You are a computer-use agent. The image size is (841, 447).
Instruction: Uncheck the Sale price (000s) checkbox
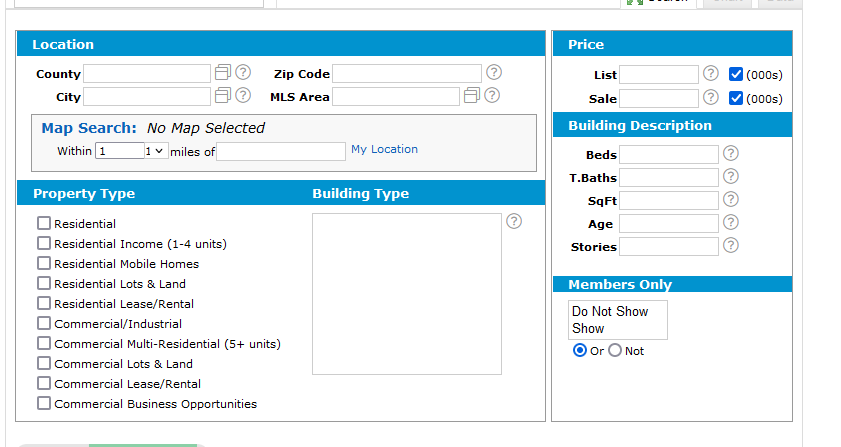point(736,98)
